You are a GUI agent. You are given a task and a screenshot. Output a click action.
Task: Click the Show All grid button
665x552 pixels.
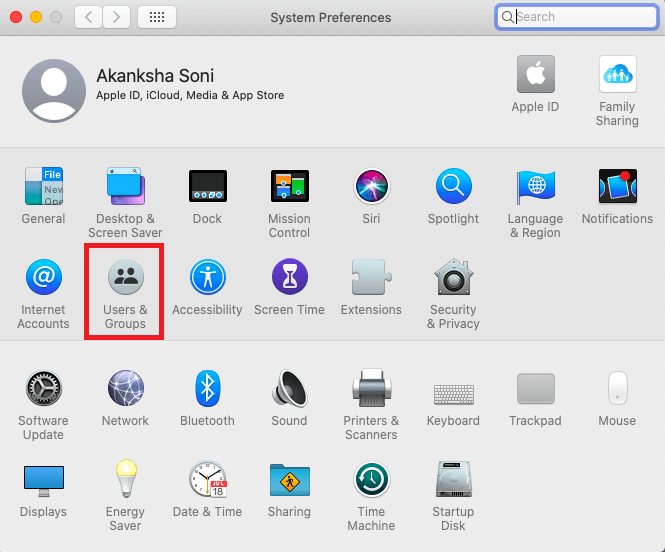tap(157, 17)
